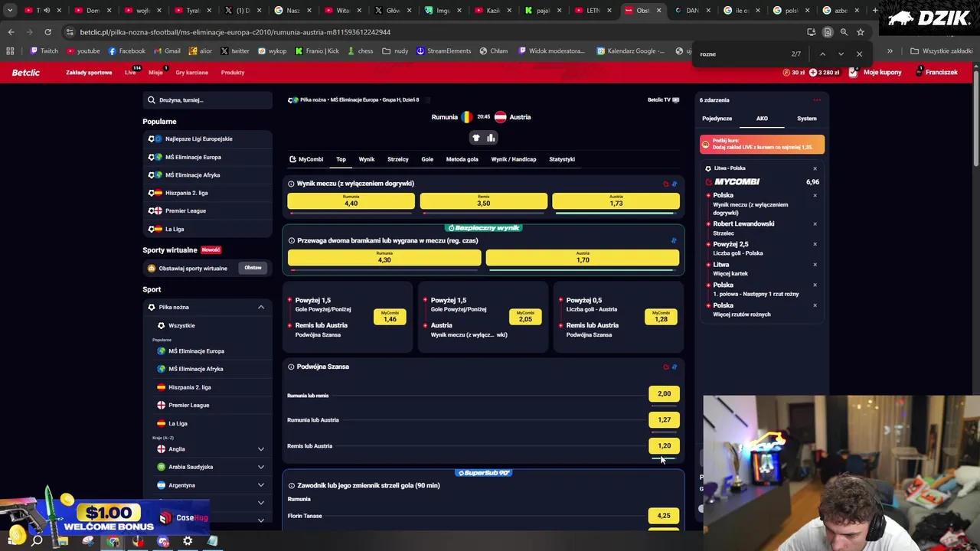Click the browser back arrow

point(11,32)
